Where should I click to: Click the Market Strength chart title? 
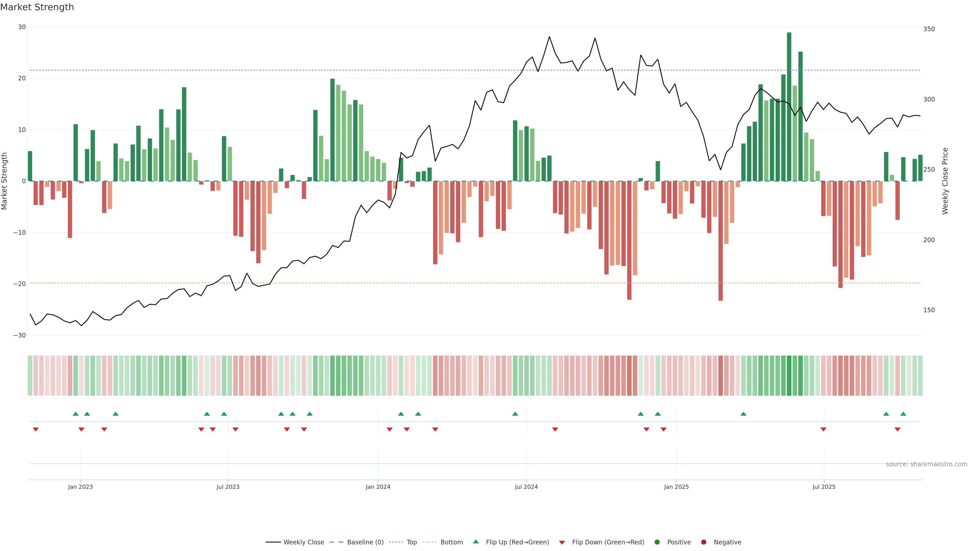click(37, 7)
